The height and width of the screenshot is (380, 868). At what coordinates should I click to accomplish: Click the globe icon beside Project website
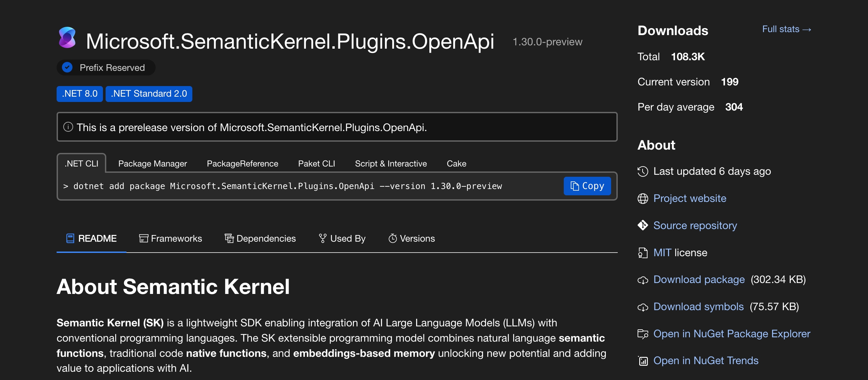tap(643, 198)
